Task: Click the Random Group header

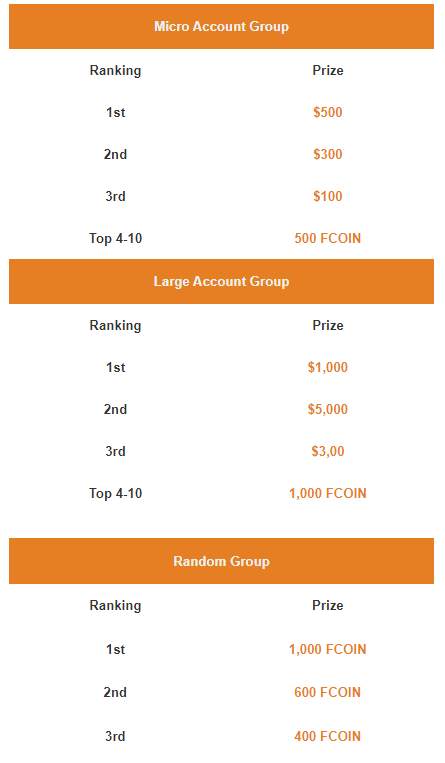Action: click(x=222, y=561)
